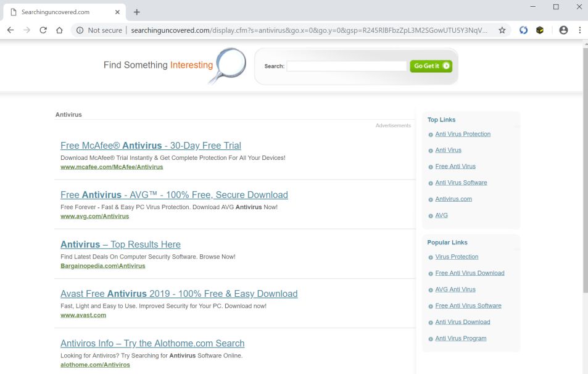Click the page vertical scrollbar thumb
This screenshot has width=588, height=374.
586,170
